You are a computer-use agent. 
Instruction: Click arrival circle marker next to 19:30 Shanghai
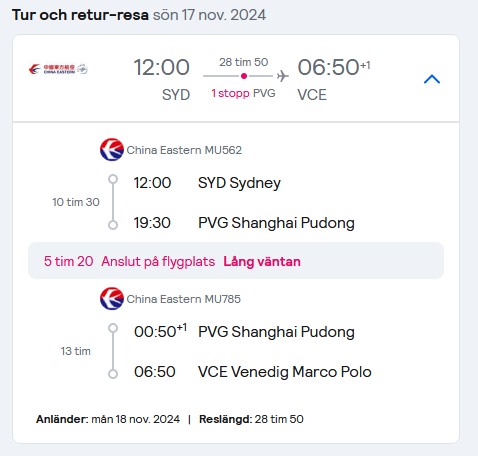113,225
